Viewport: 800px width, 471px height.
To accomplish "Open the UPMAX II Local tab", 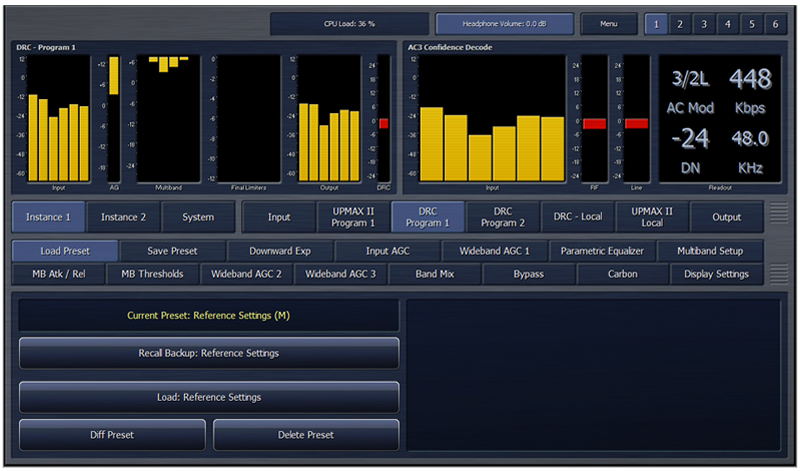I will 652,217.
